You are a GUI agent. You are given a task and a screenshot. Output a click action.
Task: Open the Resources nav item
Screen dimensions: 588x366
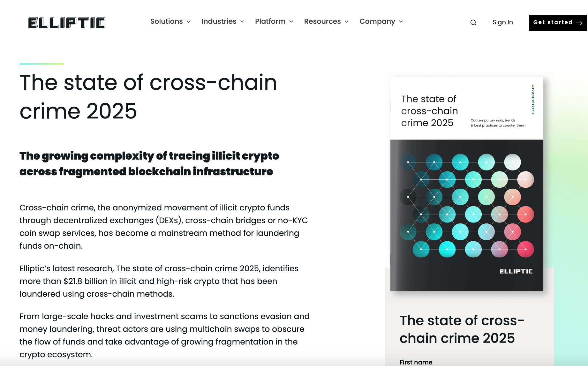click(322, 22)
